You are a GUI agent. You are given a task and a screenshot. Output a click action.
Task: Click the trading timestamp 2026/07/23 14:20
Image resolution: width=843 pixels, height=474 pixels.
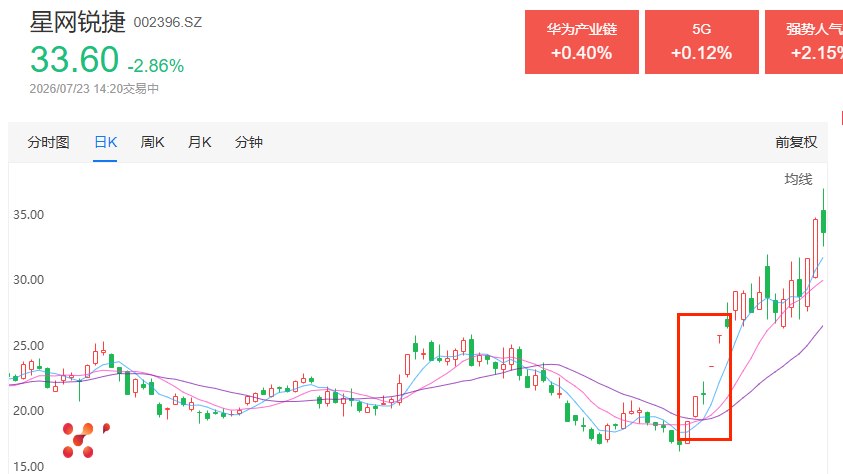77,89
